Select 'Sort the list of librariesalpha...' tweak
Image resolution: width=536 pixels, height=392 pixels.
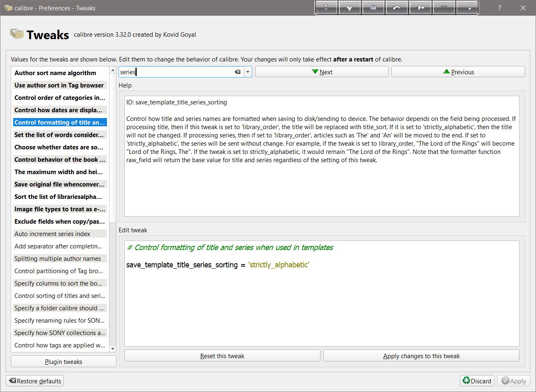[60, 197]
